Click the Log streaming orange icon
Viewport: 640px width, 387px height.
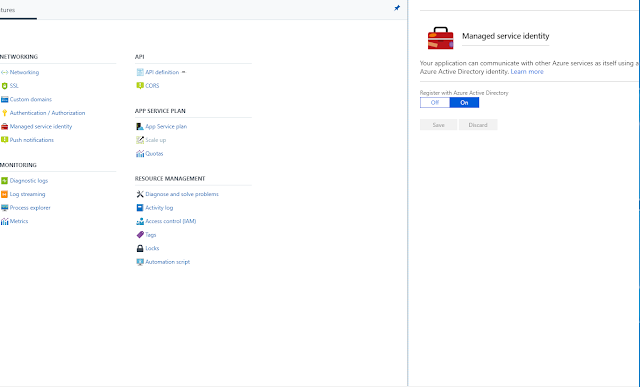pyautogui.click(x=4, y=194)
